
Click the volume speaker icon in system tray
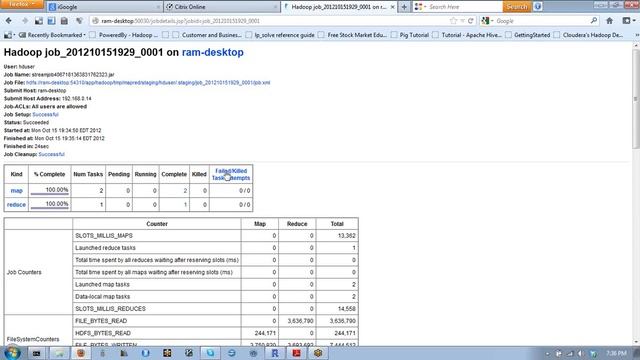(581, 353)
